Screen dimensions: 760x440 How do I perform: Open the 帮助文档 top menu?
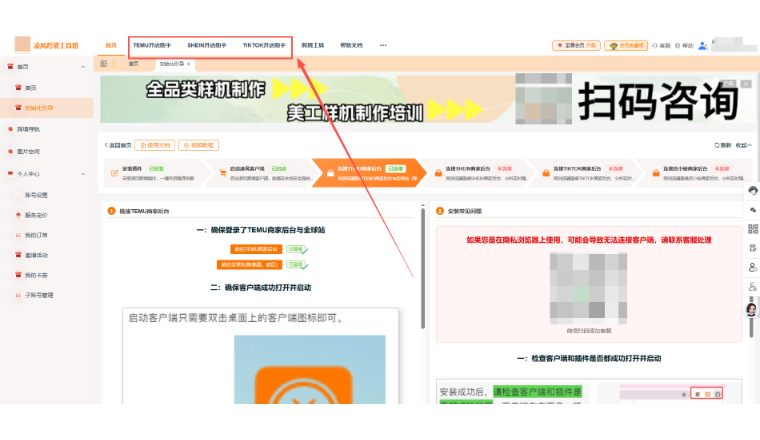click(351, 46)
